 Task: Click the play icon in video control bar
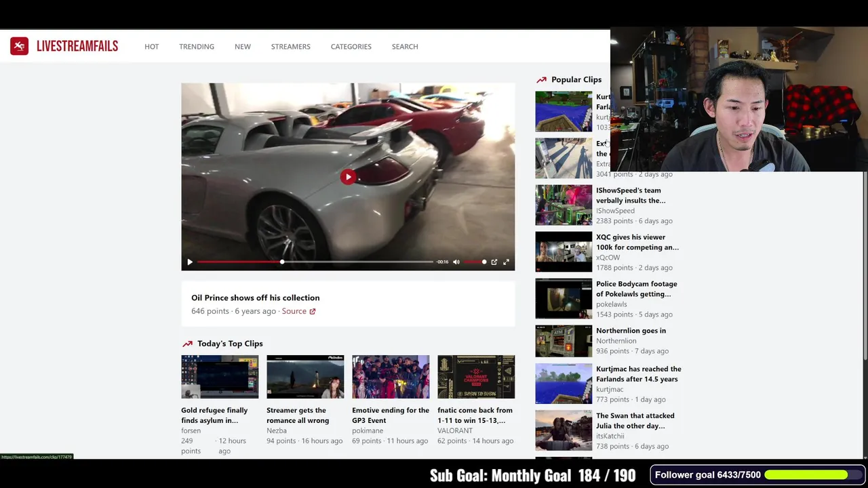tap(190, 262)
